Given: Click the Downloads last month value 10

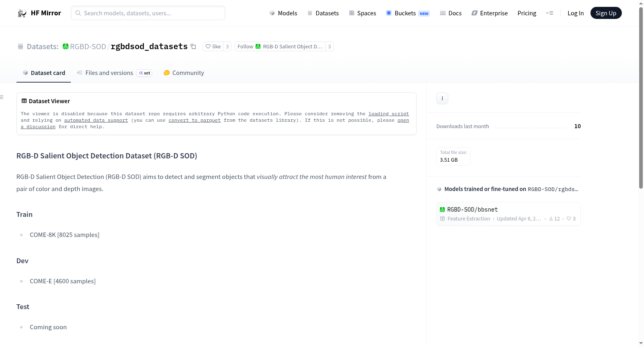Looking at the screenshot, I should tap(578, 126).
